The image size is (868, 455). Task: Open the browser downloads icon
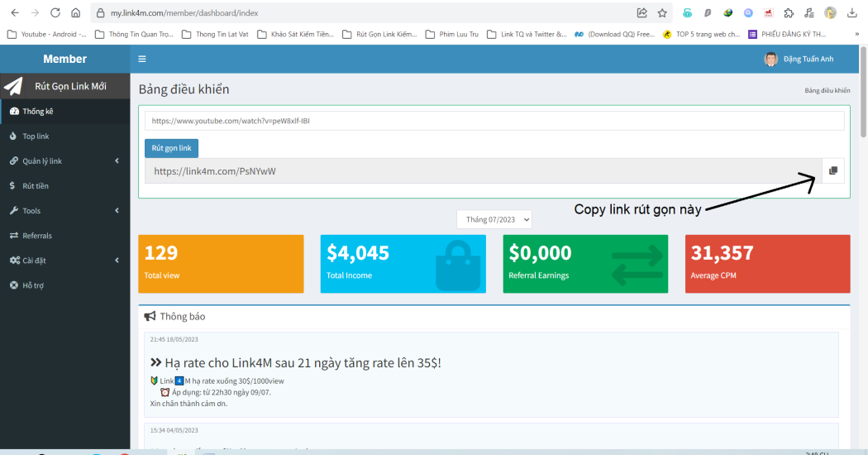point(852,12)
